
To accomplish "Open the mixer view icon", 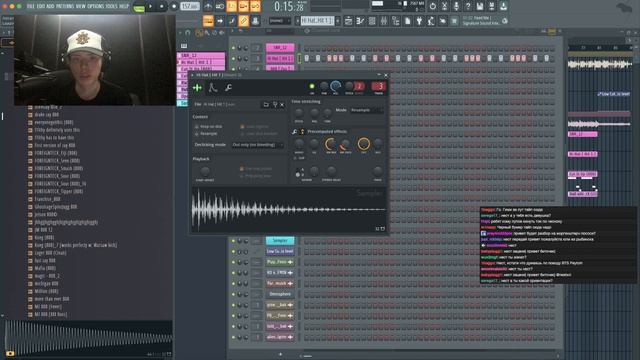I will 384,21.
